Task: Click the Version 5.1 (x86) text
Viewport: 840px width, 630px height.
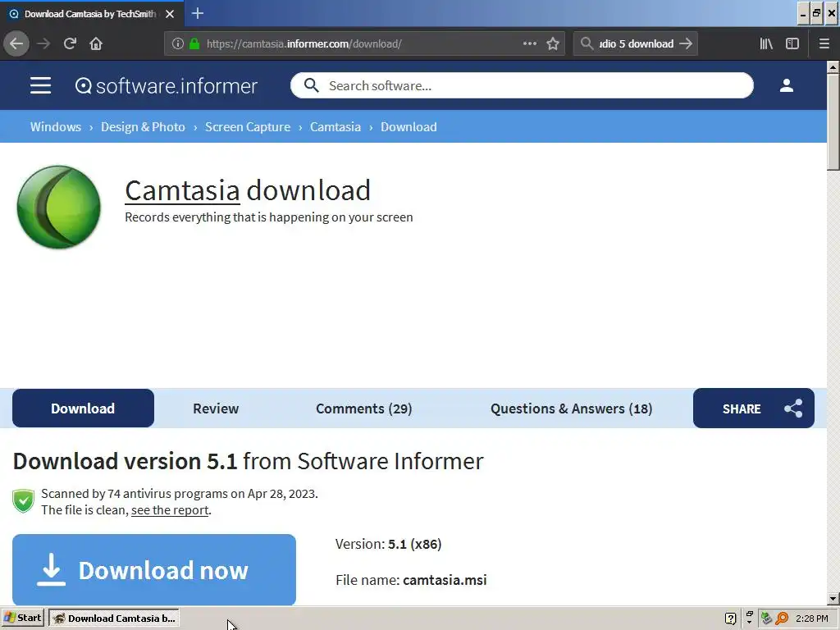Action: pos(388,544)
